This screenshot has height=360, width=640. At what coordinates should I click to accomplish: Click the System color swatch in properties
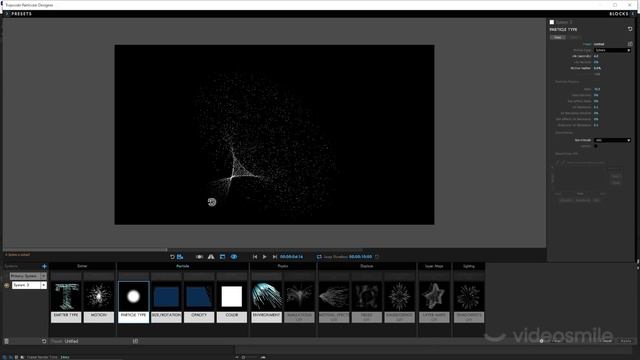[552, 22]
